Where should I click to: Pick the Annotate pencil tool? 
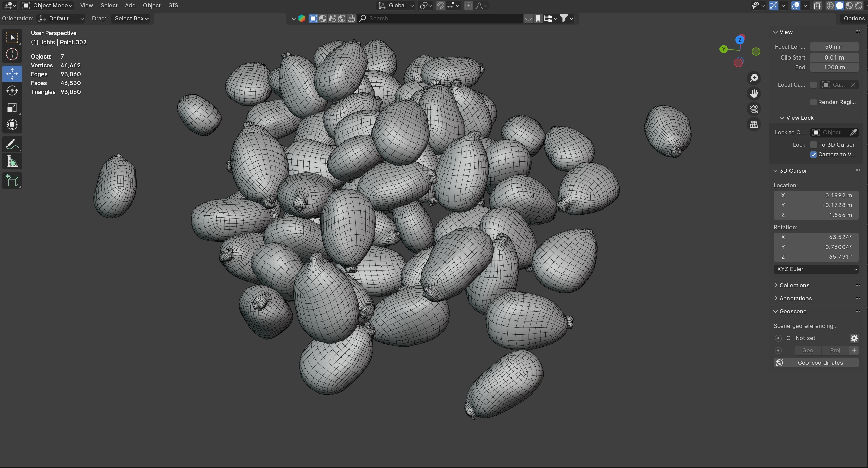pos(12,145)
